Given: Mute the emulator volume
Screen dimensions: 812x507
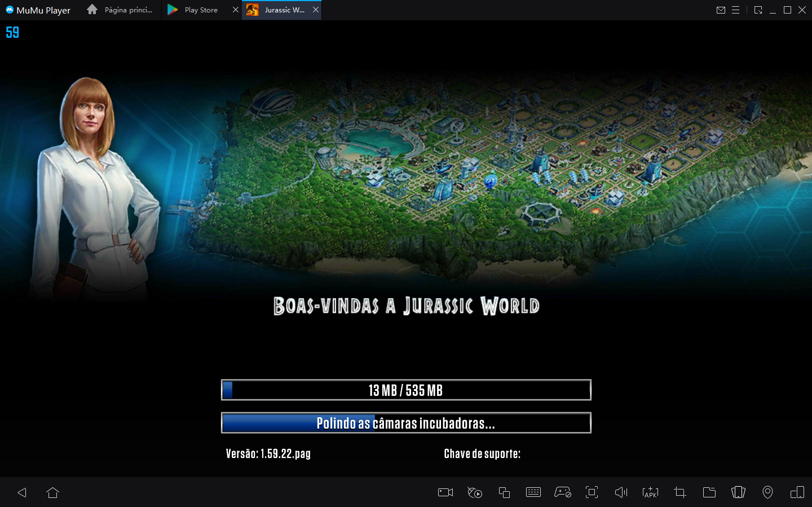Looking at the screenshot, I should [x=621, y=492].
